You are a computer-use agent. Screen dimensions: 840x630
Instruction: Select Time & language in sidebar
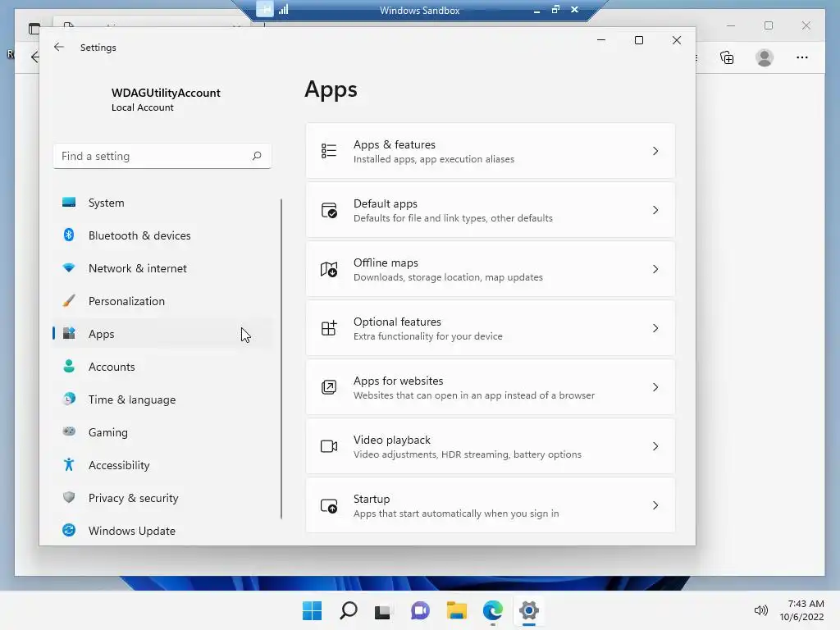(x=162, y=399)
